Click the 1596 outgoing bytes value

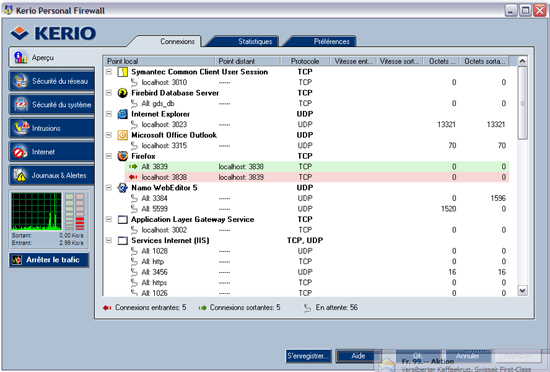498,198
